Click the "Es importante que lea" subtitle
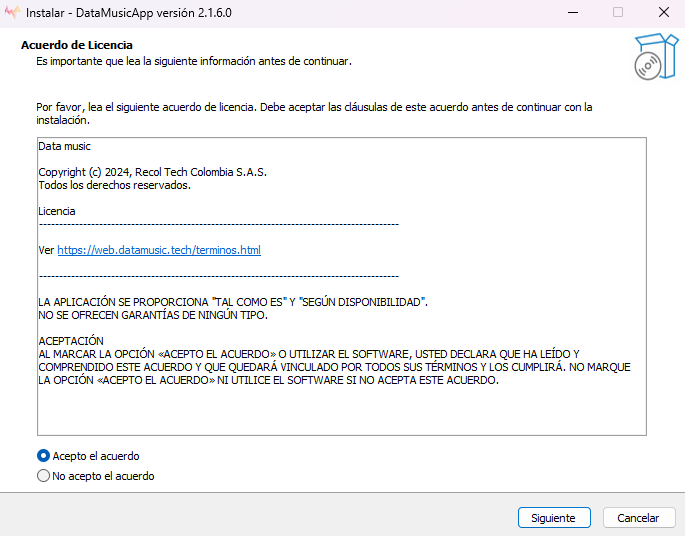 tap(194, 61)
